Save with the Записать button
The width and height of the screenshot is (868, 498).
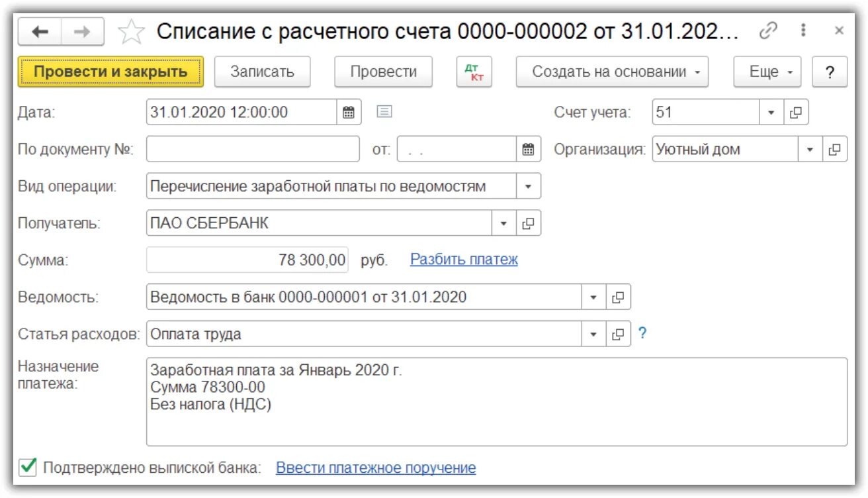click(x=262, y=72)
